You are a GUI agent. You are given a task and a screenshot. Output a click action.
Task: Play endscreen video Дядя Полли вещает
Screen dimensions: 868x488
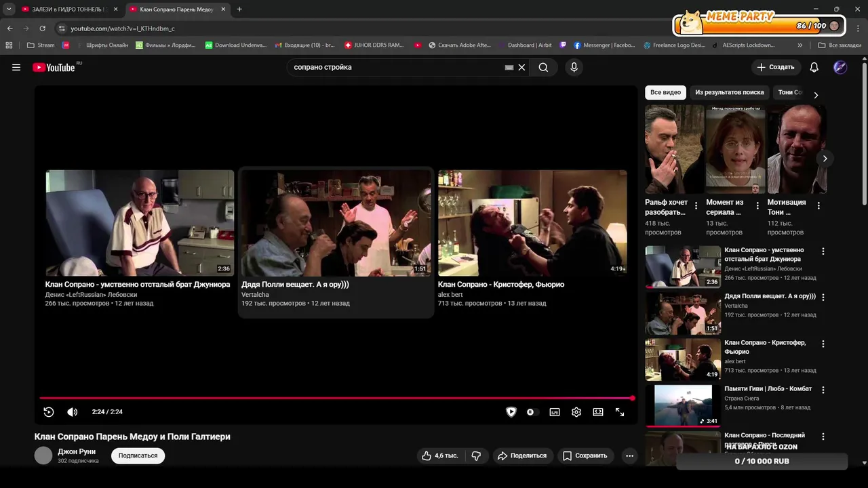tap(336, 223)
